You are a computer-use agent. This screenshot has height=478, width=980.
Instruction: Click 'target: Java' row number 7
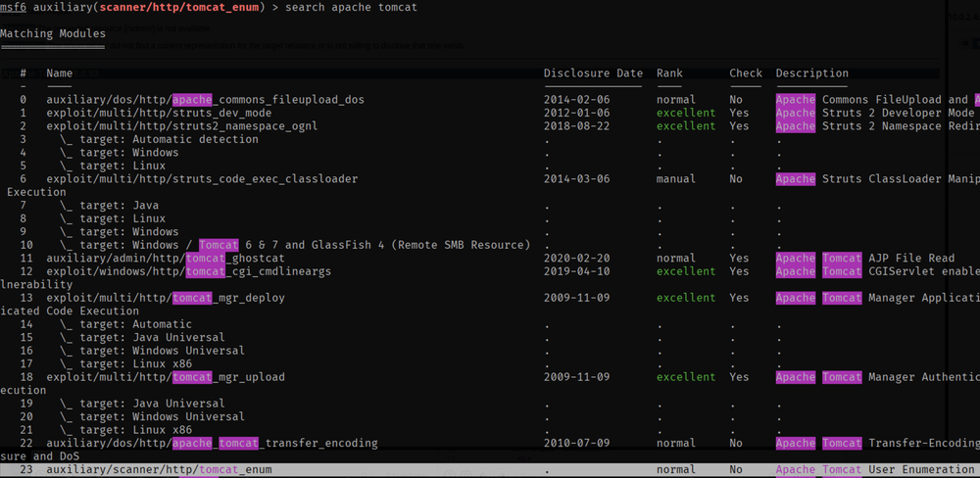click(x=109, y=206)
